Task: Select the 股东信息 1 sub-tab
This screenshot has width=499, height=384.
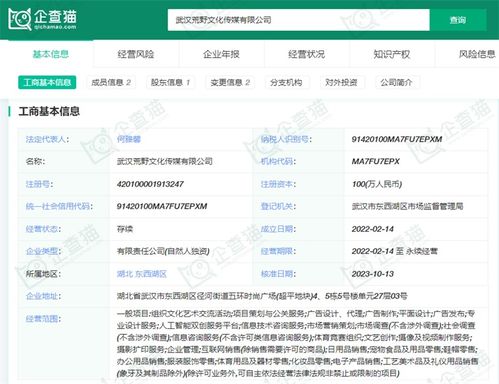Action: [x=170, y=82]
